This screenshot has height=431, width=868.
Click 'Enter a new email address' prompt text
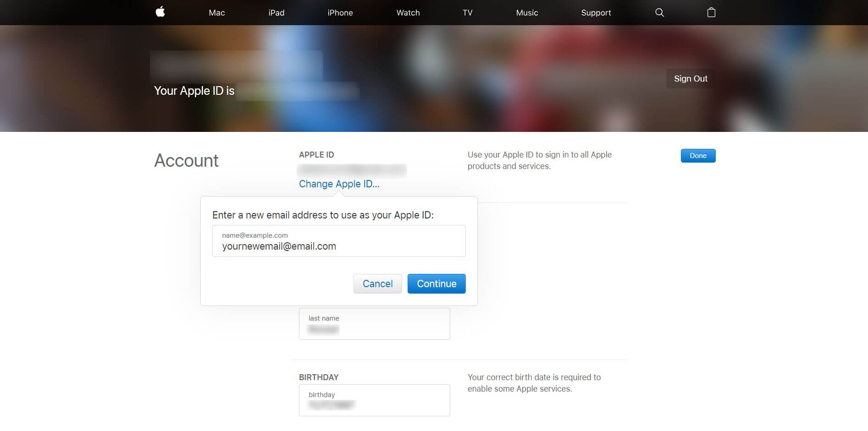pos(323,215)
